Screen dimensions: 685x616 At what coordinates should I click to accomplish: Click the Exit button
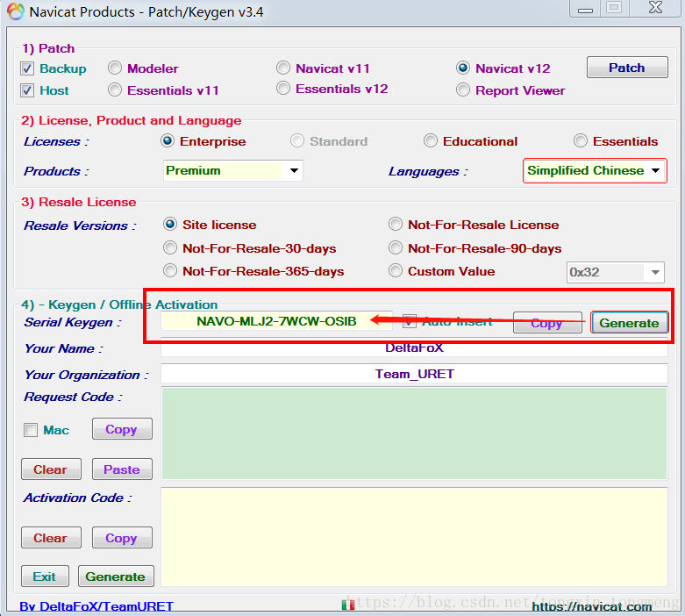pyautogui.click(x=45, y=577)
